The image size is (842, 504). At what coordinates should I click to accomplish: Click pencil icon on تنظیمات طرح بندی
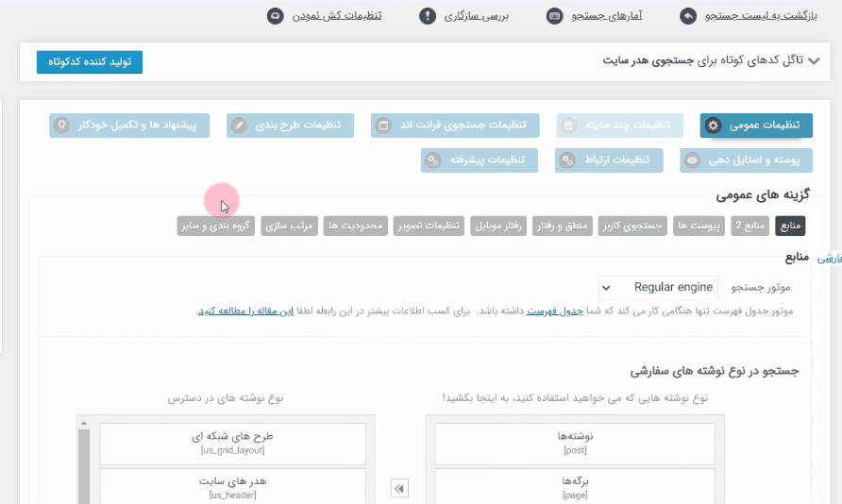pos(239,126)
